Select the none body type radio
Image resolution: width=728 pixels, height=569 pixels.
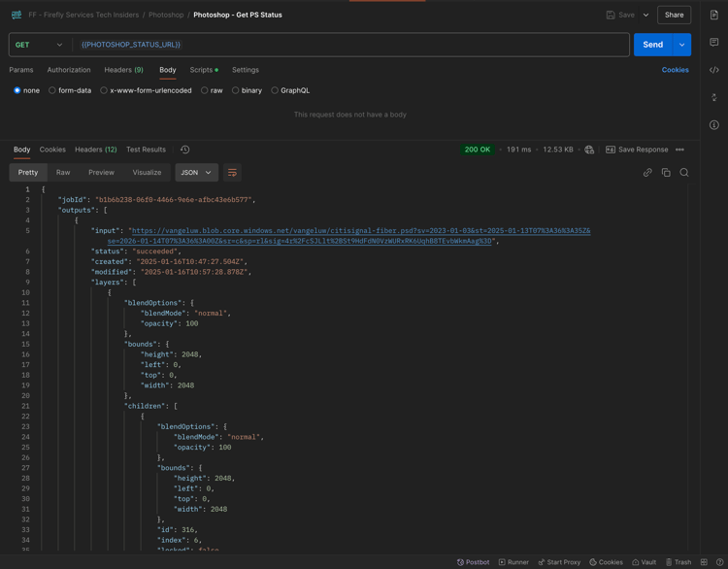coord(17,90)
